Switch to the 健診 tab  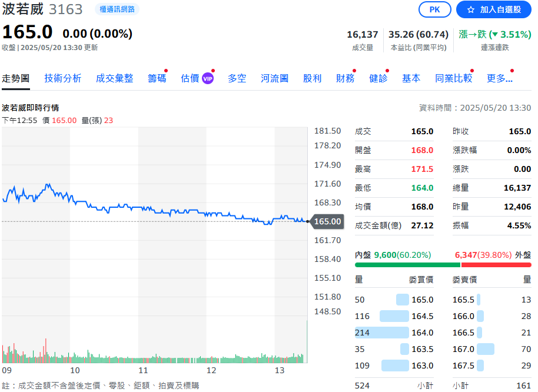[378, 78]
